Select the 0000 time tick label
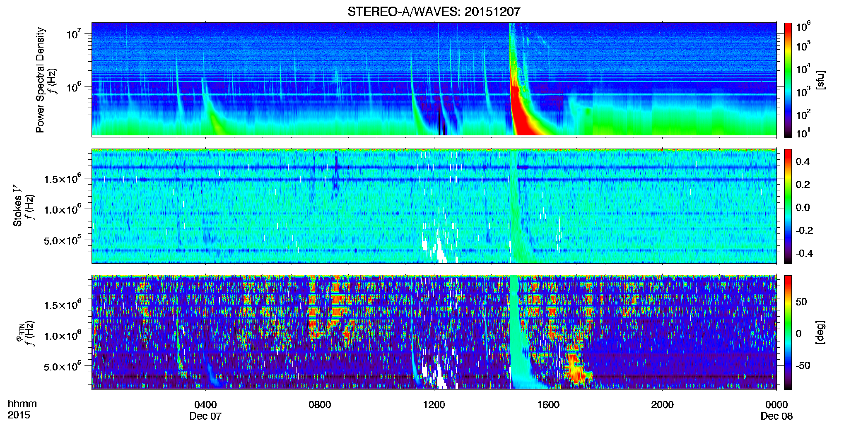868x447 pixels. (776, 405)
